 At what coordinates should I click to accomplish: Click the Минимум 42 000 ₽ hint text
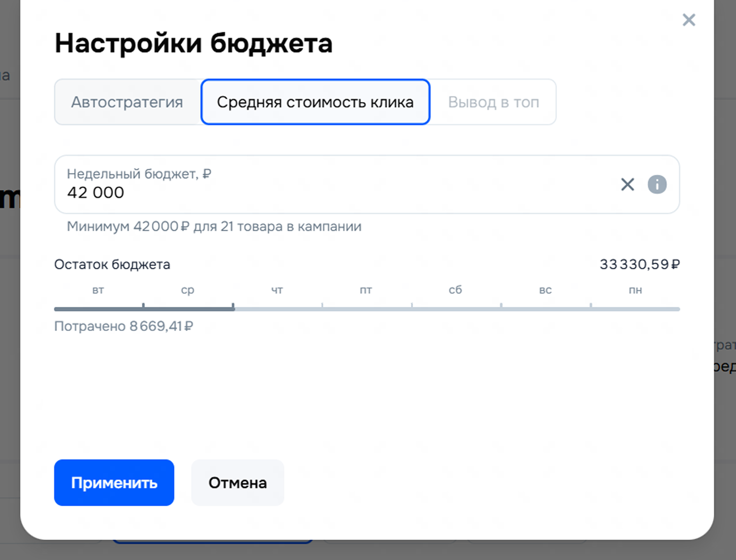pos(214,227)
